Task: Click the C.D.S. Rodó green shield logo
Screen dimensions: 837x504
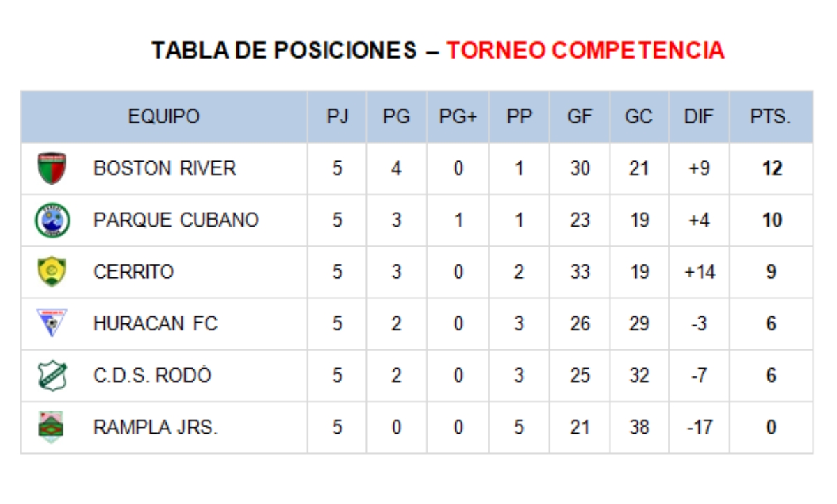Action: [x=52, y=375]
